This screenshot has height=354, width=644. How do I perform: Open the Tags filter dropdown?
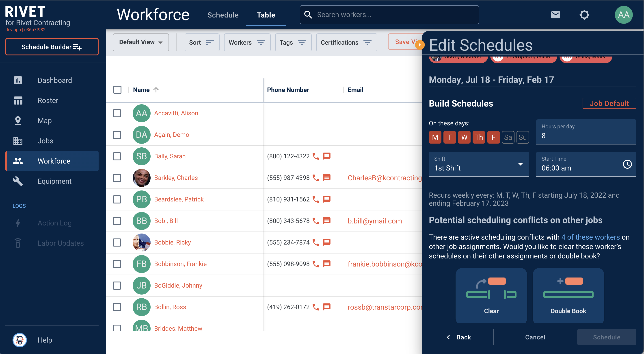pos(293,42)
